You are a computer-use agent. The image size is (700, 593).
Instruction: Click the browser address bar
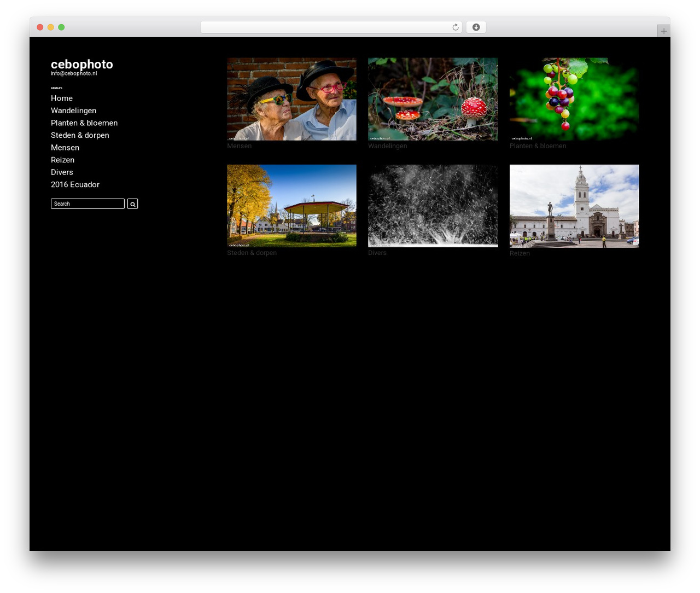[x=331, y=27]
